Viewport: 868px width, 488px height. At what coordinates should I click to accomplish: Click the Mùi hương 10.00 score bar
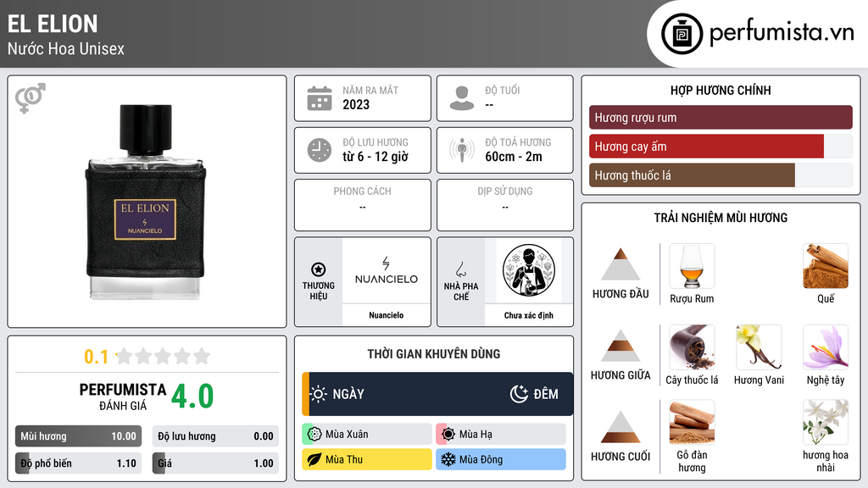[78, 436]
